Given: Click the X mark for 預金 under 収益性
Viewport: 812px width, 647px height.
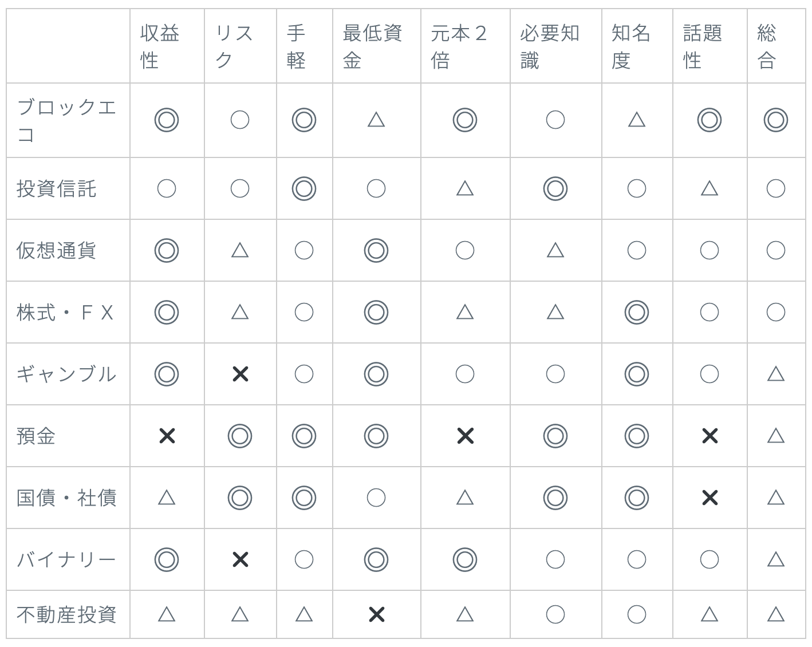Looking at the screenshot, I should point(167,436).
